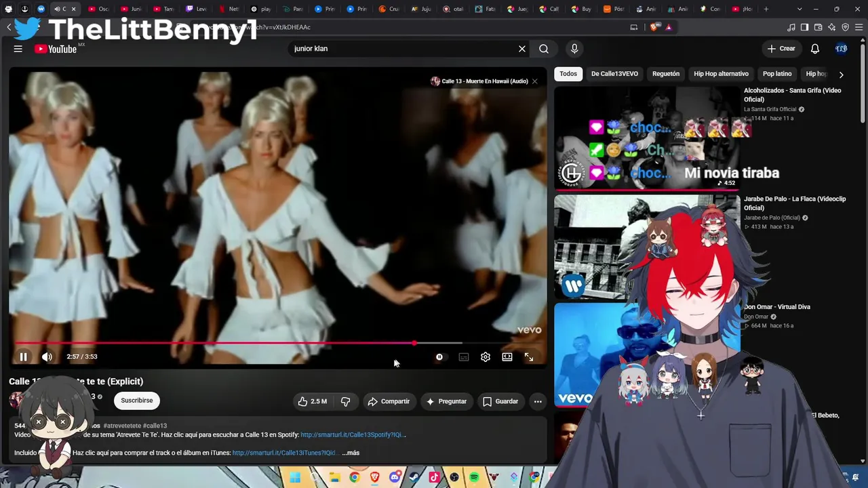
Task: Open the #calle13 hashtag
Action: click(155, 426)
